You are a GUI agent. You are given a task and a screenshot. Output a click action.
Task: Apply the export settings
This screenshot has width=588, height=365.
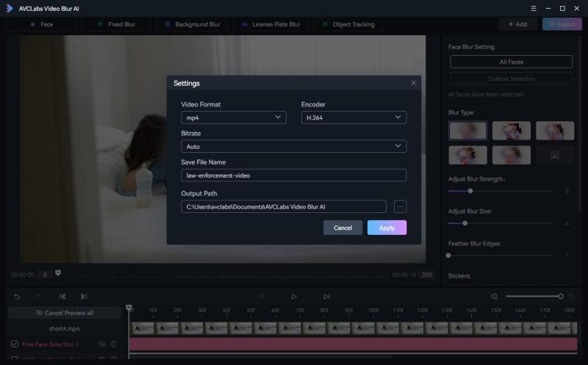(387, 228)
